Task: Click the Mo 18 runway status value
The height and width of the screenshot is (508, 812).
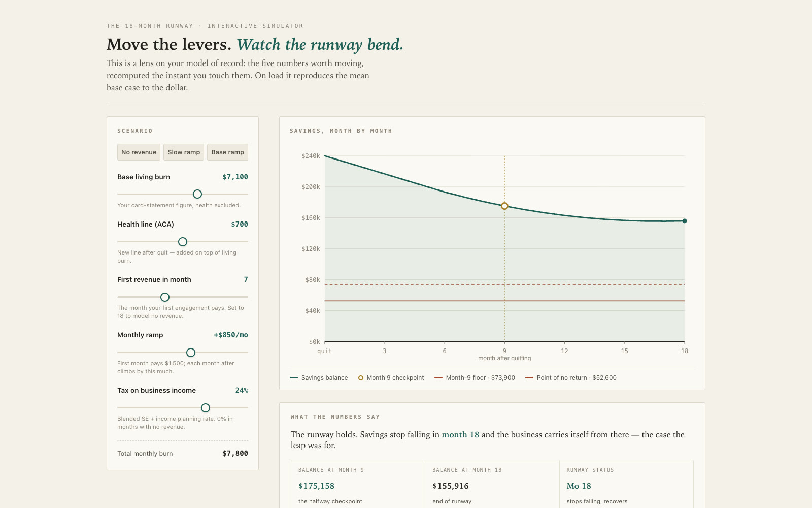Action: tap(579, 486)
